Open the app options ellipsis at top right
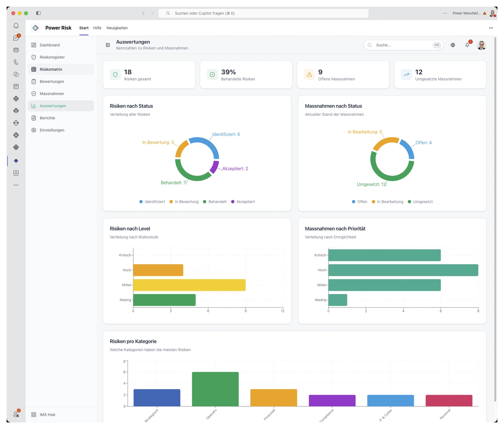The height and width of the screenshot is (429, 504). [491, 28]
